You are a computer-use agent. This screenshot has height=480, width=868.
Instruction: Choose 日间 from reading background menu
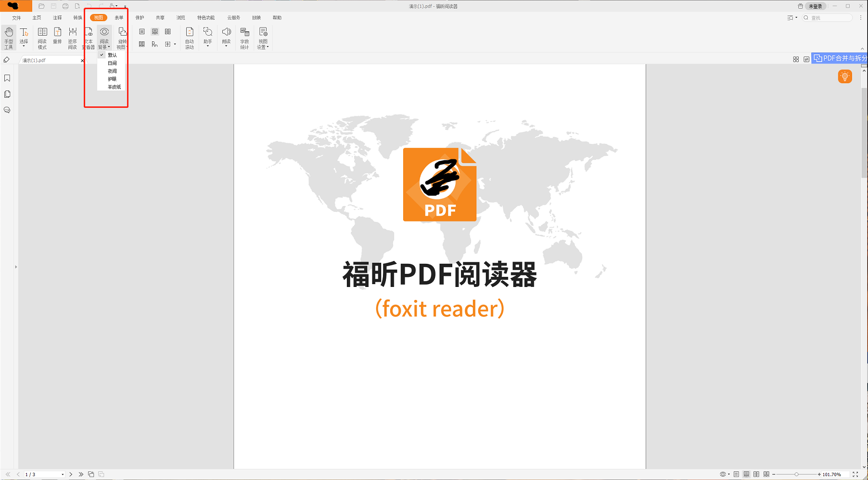(111, 63)
